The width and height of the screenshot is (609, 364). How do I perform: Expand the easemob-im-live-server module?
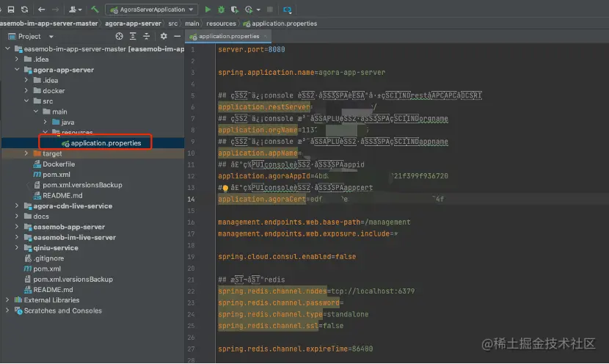17,237
